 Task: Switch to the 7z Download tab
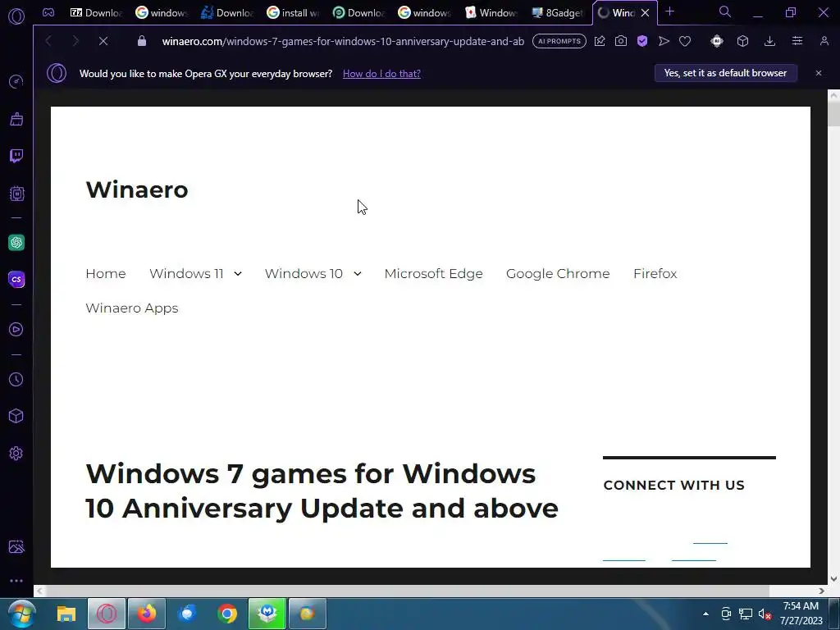coord(97,12)
